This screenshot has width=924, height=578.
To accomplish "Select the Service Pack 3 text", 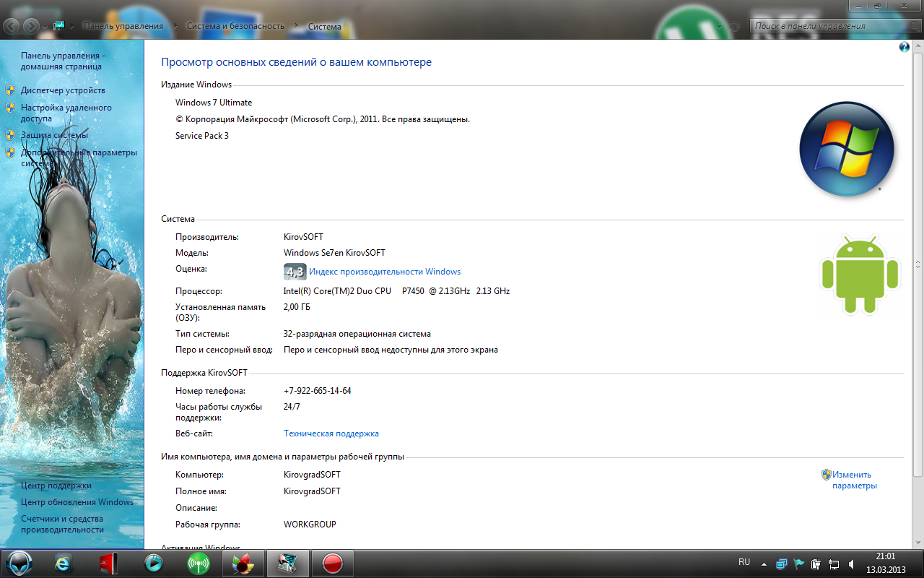I will coord(202,136).
